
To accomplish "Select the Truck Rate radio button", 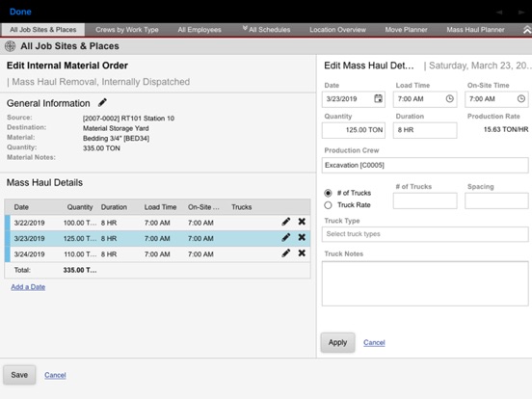I will [x=328, y=205].
